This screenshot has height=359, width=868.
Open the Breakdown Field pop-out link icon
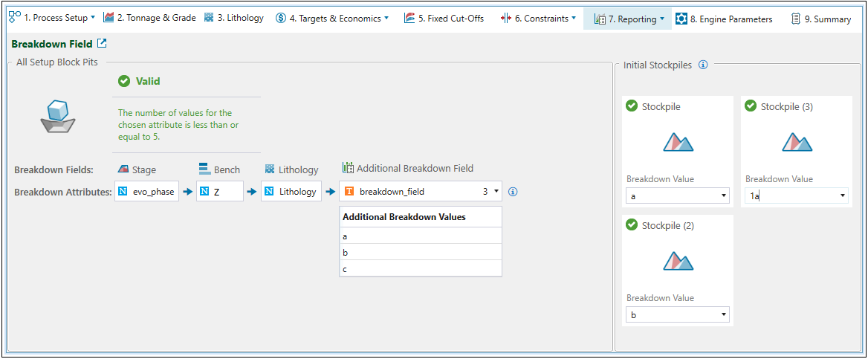[x=102, y=44]
